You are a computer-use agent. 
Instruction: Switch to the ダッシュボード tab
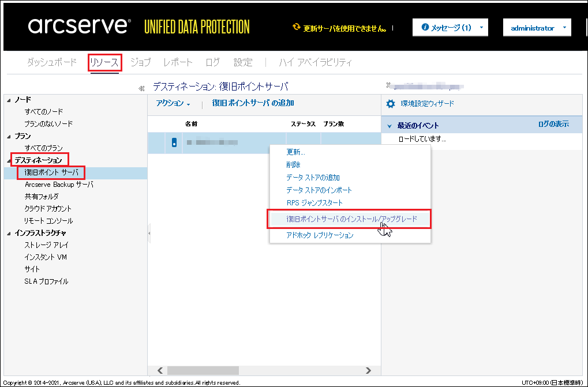(52, 62)
